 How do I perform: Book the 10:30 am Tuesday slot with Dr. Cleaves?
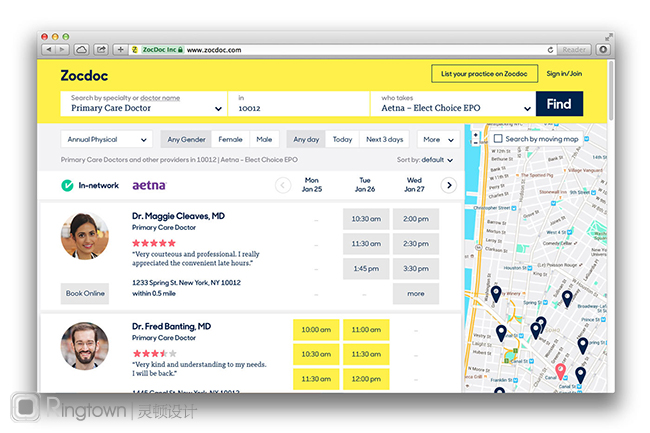[x=366, y=219]
